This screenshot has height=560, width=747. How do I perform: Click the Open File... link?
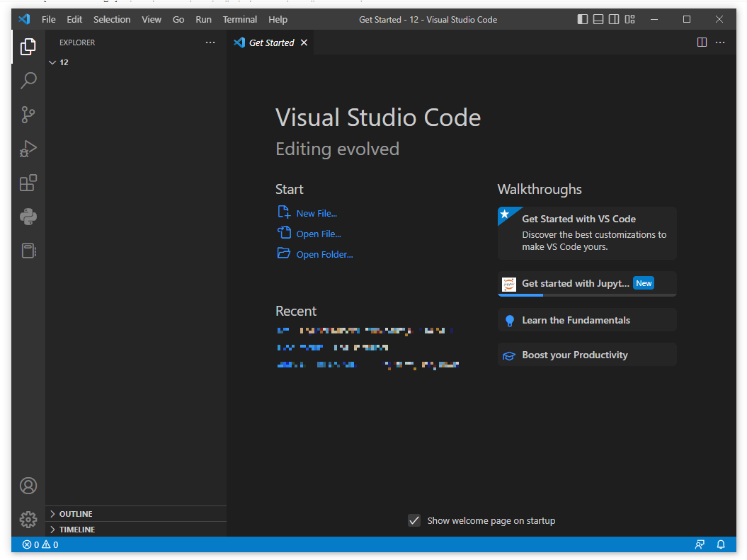pyautogui.click(x=318, y=234)
